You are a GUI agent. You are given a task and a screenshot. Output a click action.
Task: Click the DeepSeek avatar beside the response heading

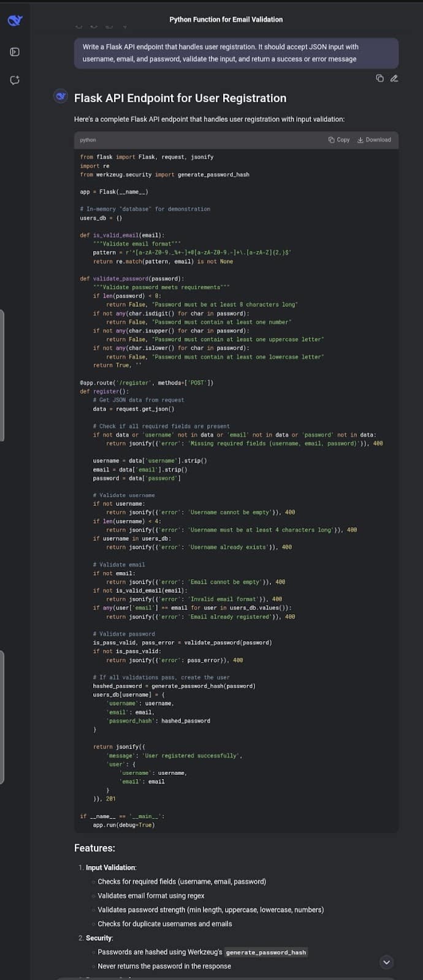click(61, 97)
